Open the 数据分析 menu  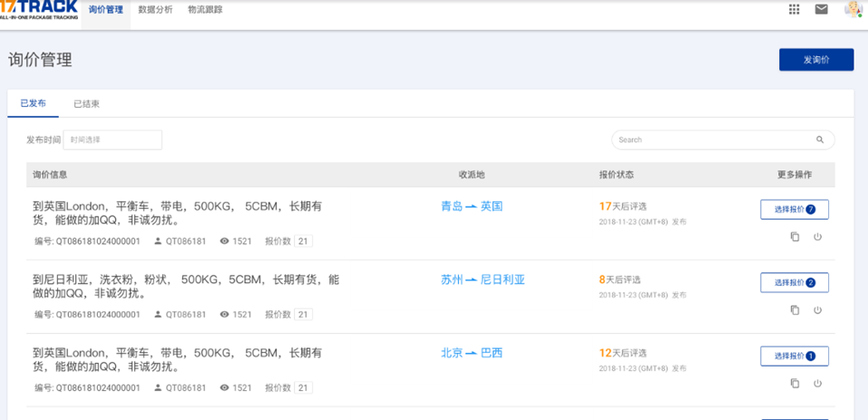pyautogui.click(x=154, y=10)
